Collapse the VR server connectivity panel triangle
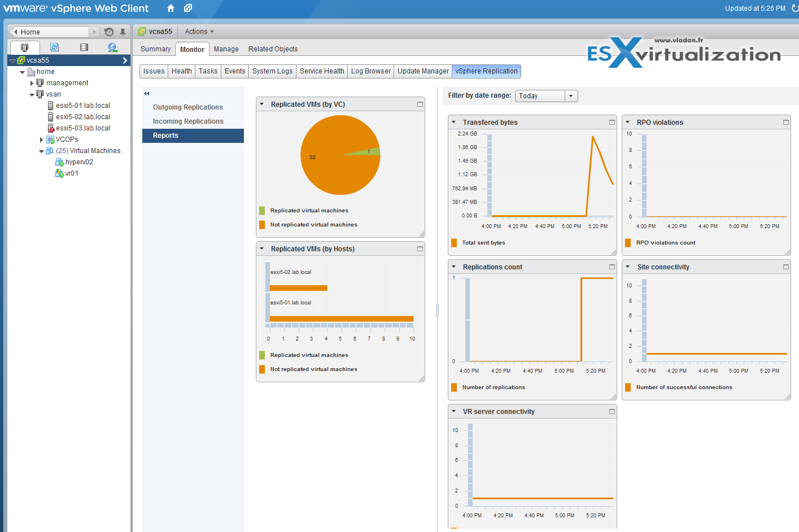The width and height of the screenshot is (799, 532). [x=454, y=412]
